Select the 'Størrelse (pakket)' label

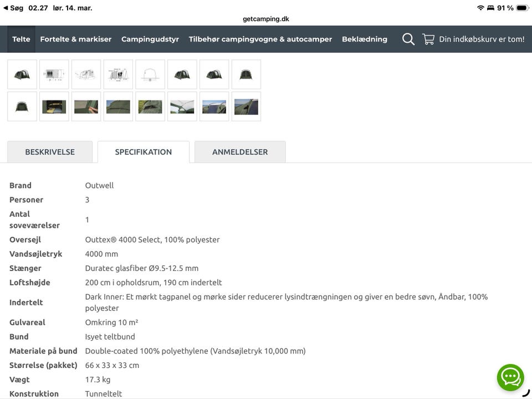43,365
